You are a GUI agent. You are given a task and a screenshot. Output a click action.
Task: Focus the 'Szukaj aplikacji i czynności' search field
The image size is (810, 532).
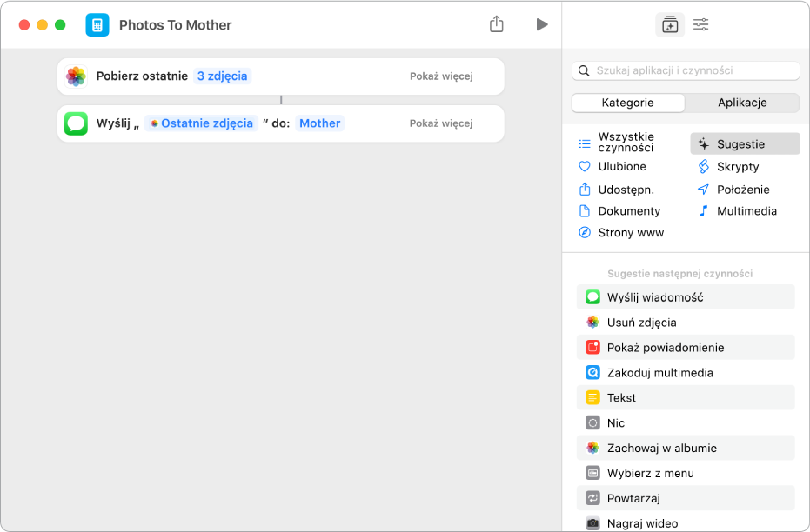[686, 70]
